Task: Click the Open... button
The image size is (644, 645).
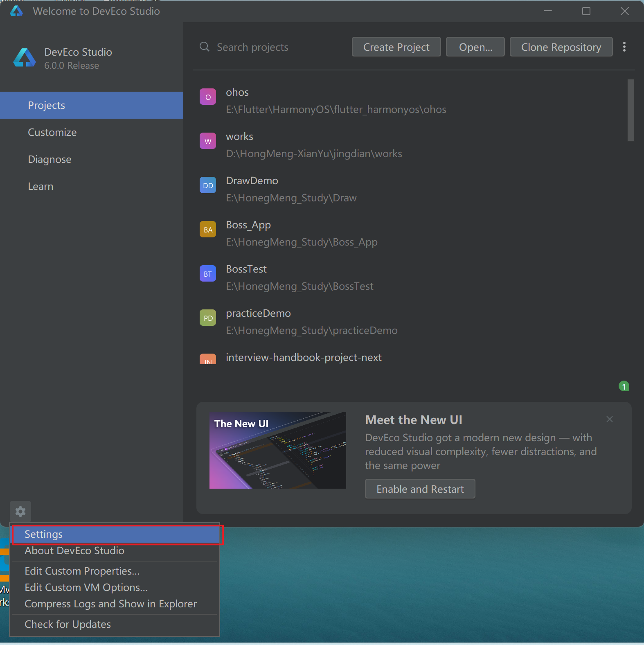Action: [475, 47]
